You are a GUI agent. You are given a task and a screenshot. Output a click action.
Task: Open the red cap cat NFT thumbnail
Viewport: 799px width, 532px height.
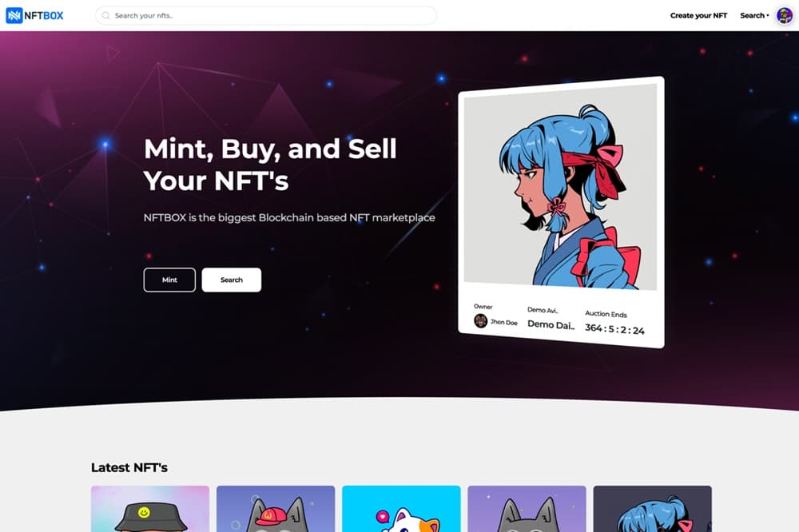tap(276, 509)
